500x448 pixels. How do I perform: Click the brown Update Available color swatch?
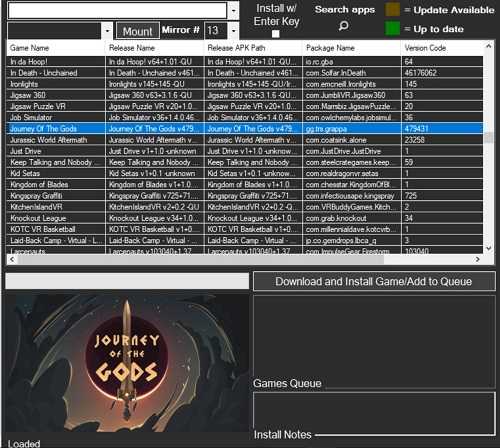(392, 10)
